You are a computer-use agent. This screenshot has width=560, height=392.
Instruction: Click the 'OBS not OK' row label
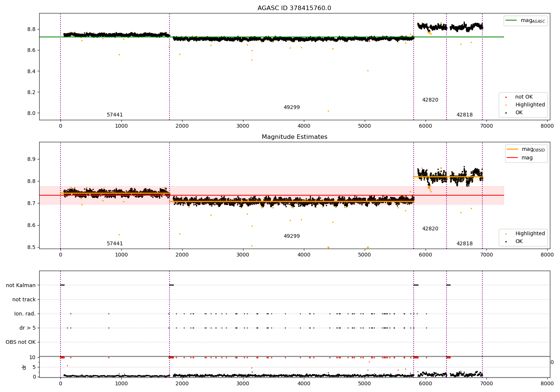tap(21, 342)
